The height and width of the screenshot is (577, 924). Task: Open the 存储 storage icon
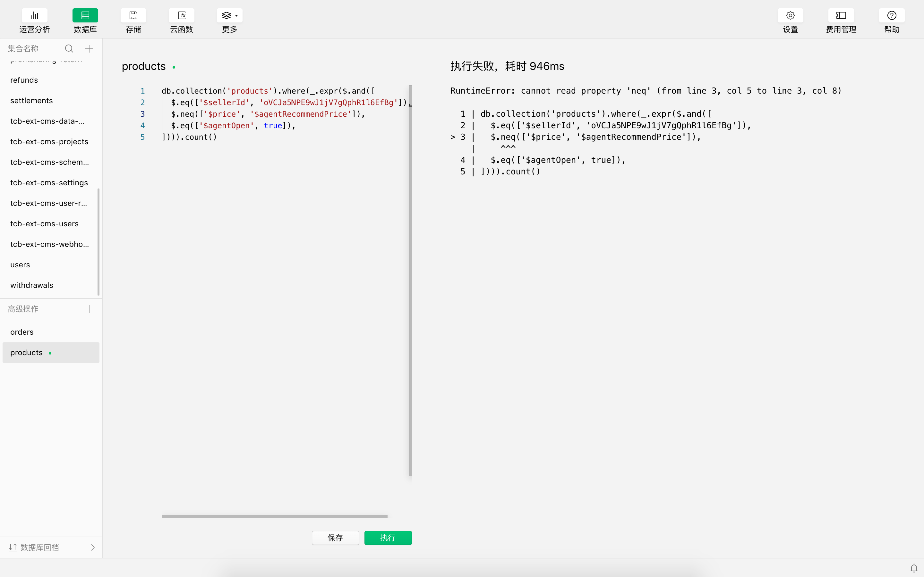click(133, 16)
